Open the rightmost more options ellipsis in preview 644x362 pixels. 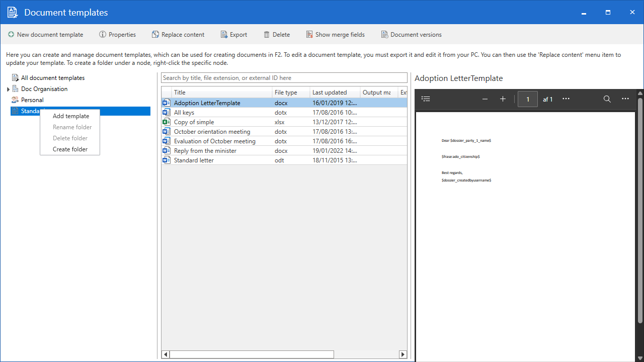pos(625,99)
